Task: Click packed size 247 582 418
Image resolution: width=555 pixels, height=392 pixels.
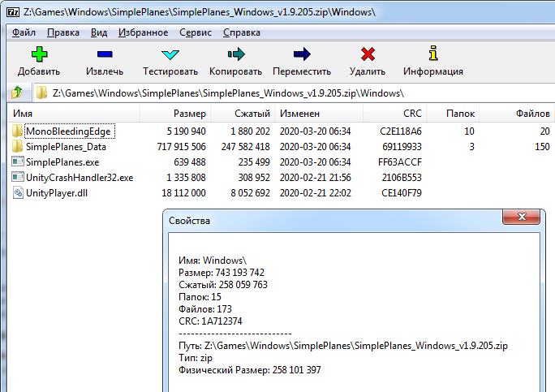Action: [x=245, y=147]
